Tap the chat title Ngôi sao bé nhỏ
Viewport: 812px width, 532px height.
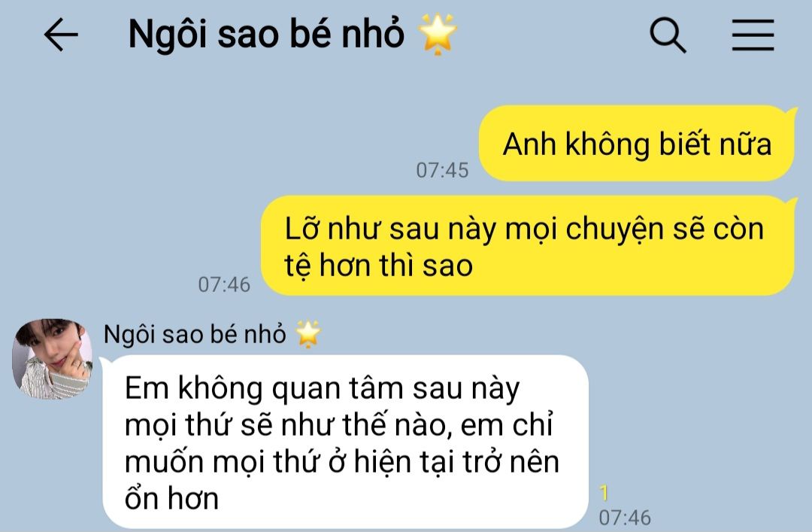(266, 34)
